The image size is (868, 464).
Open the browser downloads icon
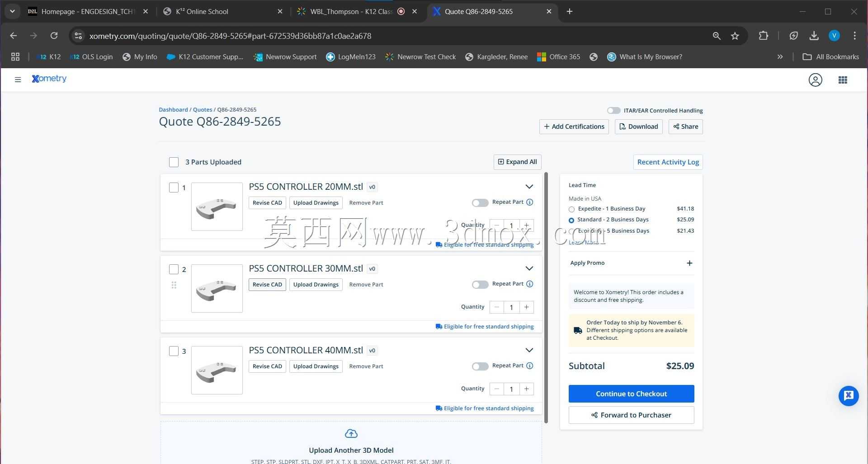814,36
